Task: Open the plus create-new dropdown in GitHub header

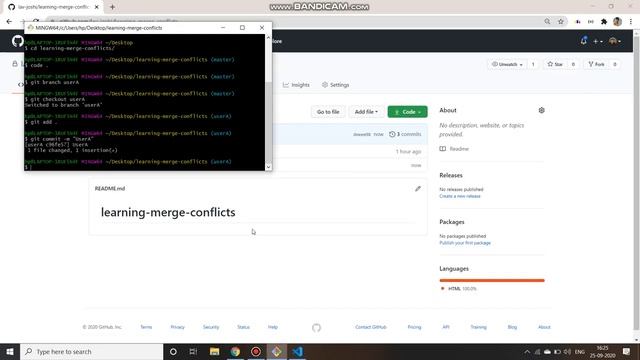Action: [x=598, y=41]
